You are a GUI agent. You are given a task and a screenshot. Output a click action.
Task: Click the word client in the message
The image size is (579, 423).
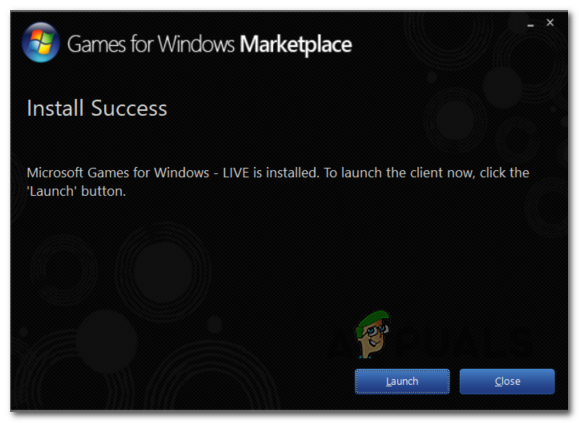(427, 173)
